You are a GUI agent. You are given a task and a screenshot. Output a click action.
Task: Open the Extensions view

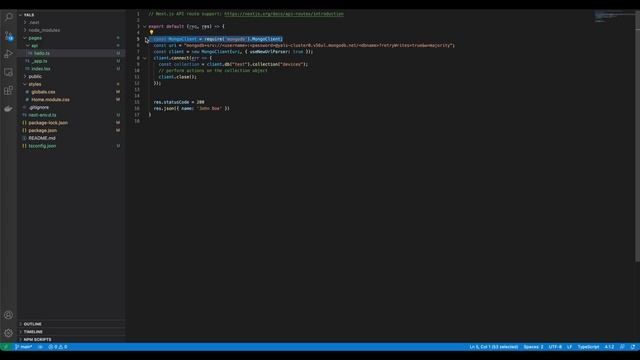[9, 90]
